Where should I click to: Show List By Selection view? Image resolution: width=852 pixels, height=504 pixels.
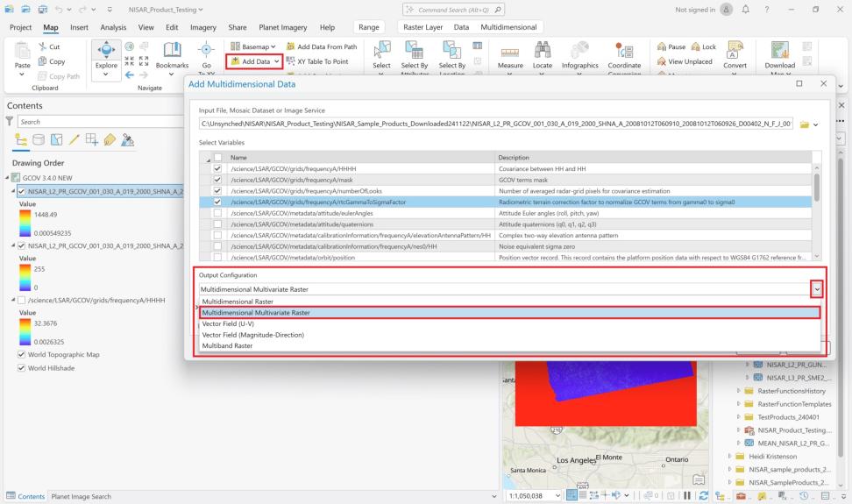(x=56, y=140)
